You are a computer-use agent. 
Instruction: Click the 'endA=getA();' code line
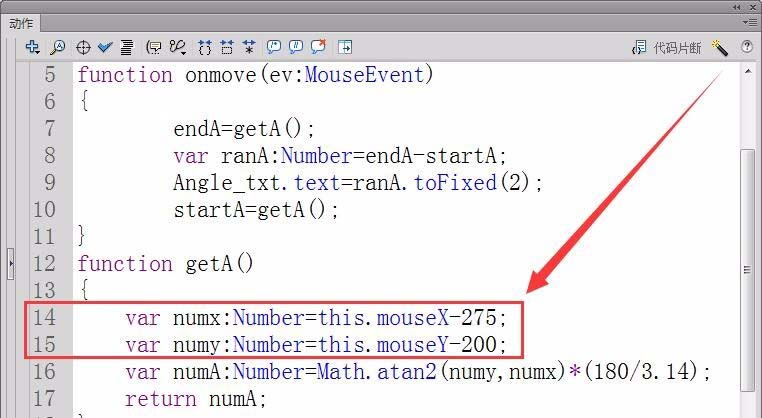(x=244, y=129)
